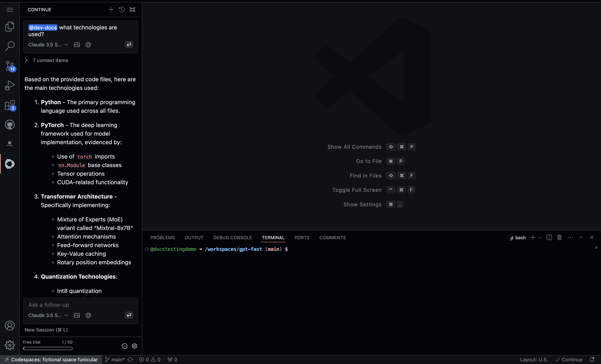
Task: Toggle maximize terminal panel chevron
Action: pos(581,238)
